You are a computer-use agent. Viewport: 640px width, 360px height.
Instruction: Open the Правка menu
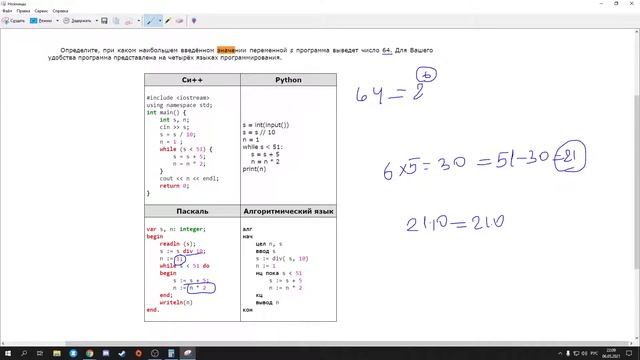coord(23,11)
